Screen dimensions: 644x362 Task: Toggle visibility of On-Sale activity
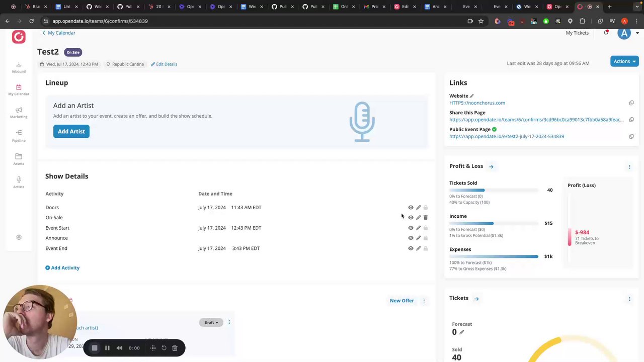pyautogui.click(x=411, y=218)
